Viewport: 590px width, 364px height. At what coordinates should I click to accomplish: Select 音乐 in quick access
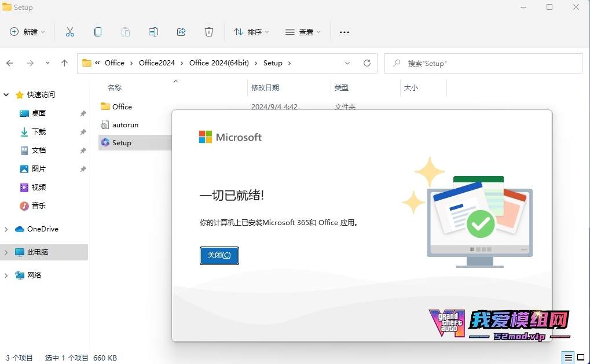tap(39, 205)
